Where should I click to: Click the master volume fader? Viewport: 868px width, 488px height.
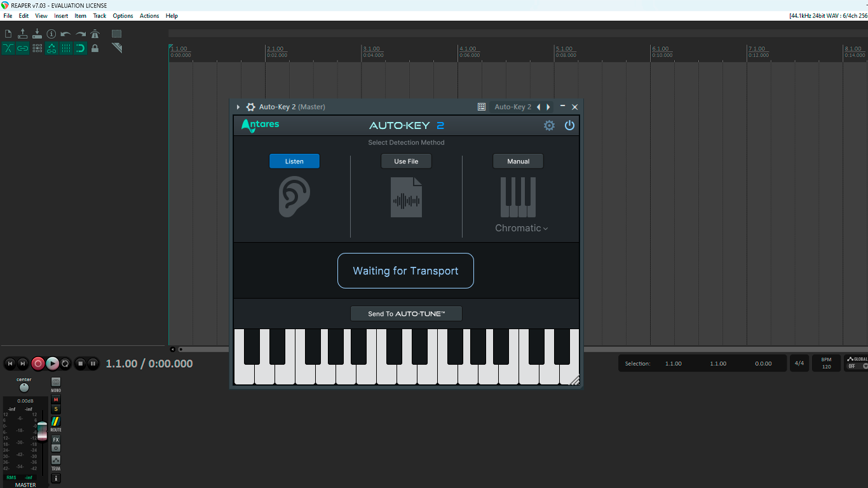click(42, 431)
